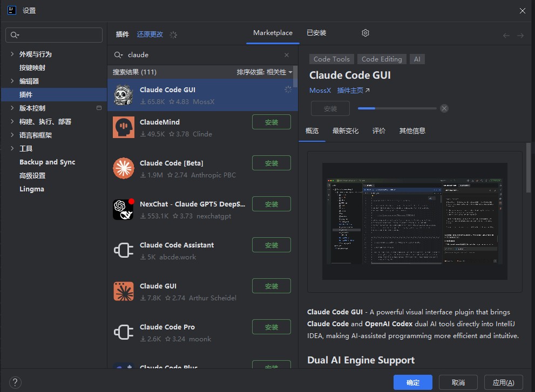Clear the claude plugin search text

coord(286,55)
